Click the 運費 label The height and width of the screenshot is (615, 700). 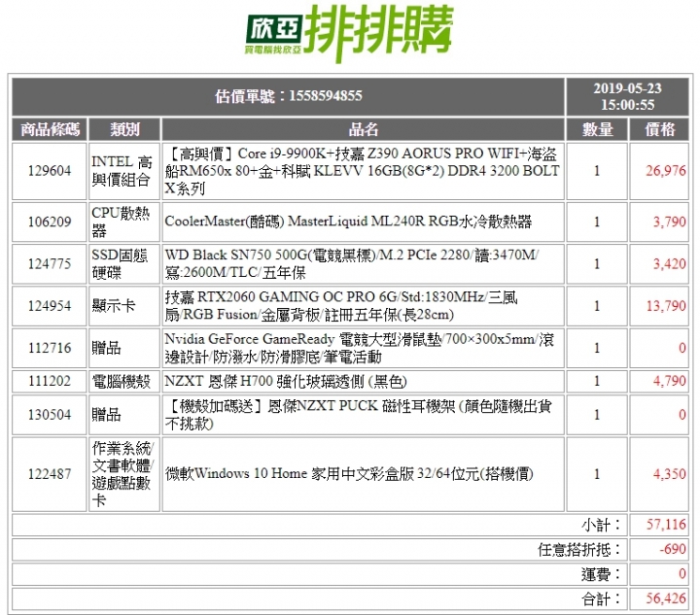point(601,574)
